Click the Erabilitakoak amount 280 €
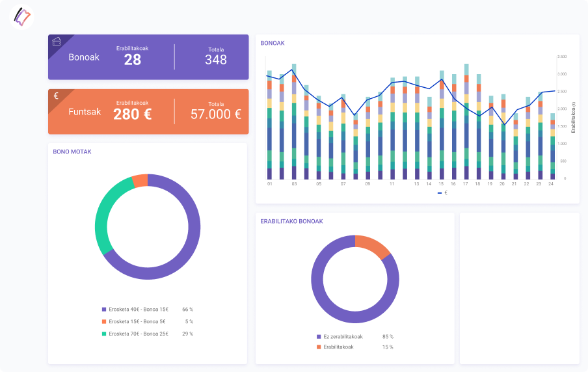The height and width of the screenshot is (372, 588). coord(133,114)
